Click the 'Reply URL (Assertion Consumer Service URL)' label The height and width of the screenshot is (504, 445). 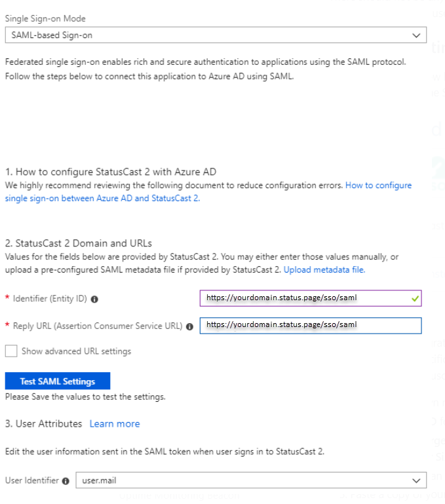pos(98,326)
